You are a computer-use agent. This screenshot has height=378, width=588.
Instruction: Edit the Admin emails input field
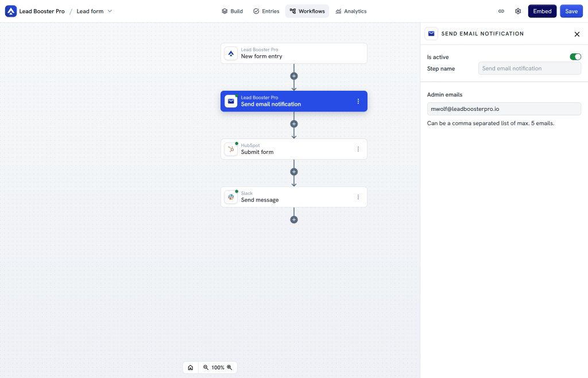click(504, 109)
